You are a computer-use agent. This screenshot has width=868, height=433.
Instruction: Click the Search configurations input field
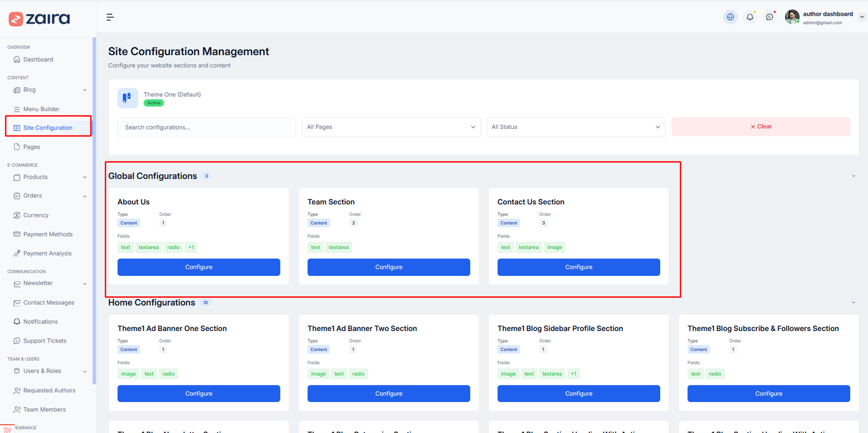206,127
